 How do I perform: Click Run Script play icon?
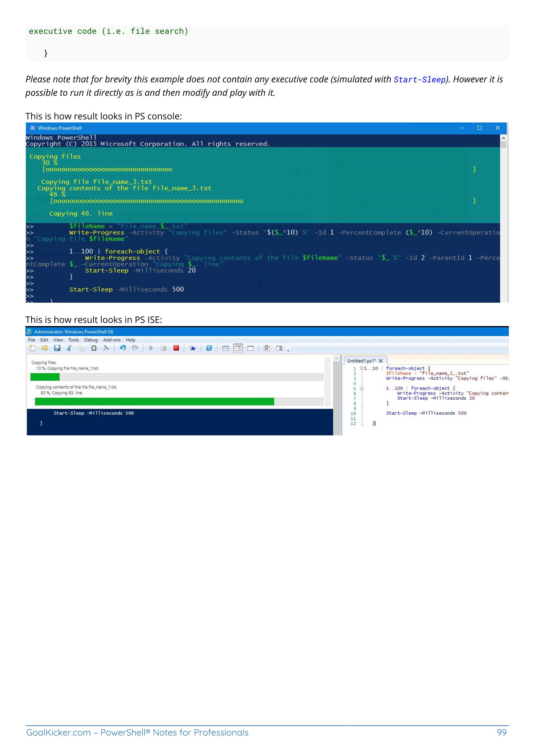click(x=151, y=348)
